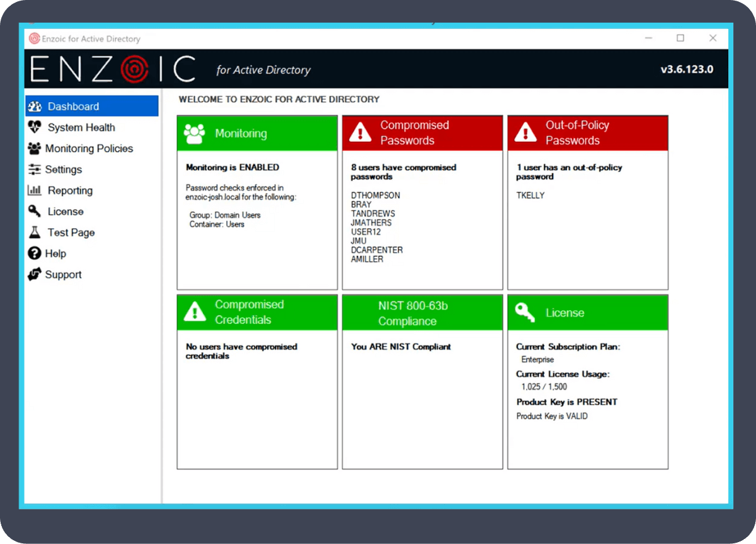The image size is (756, 544).
Task: Click the Monitoring card people icon
Action: point(195,134)
